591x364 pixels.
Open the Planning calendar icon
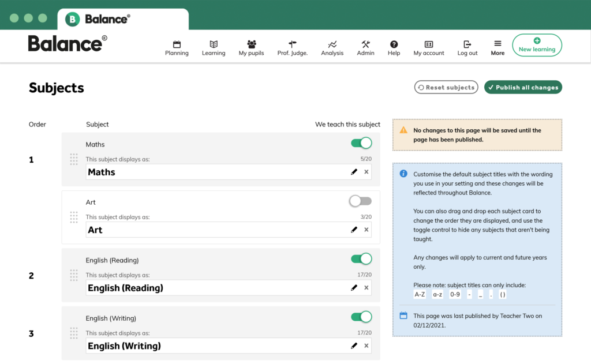[177, 44]
